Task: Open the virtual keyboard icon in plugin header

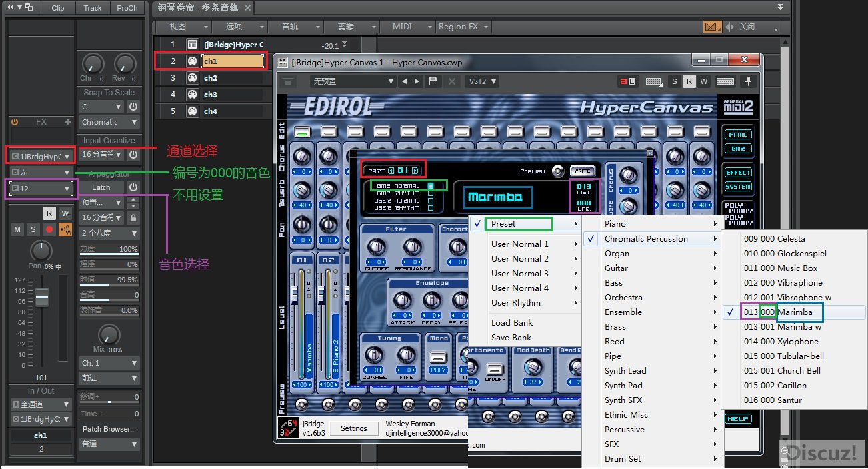Action: click(725, 81)
